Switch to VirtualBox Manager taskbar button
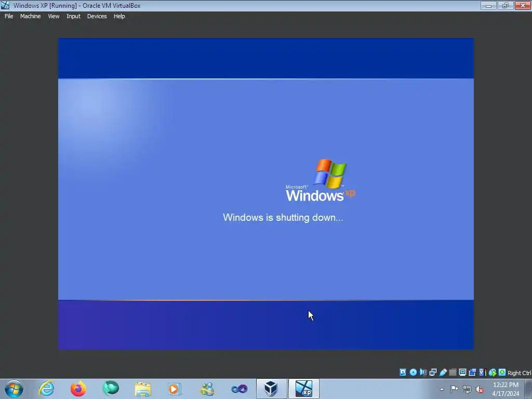Image resolution: width=532 pixels, height=399 pixels. pos(271,389)
